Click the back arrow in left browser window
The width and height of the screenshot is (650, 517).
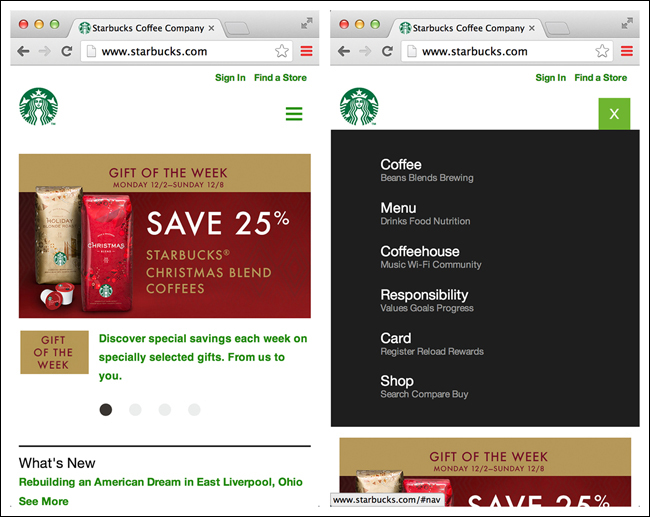pos(23,51)
